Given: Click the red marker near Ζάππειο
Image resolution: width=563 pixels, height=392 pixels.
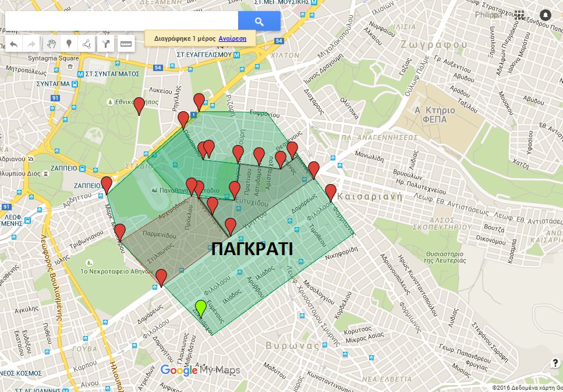Looking at the screenshot, I should click(x=107, y=185).
